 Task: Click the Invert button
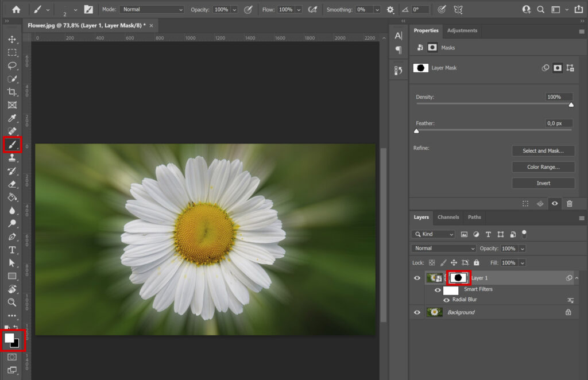point(543,183)
